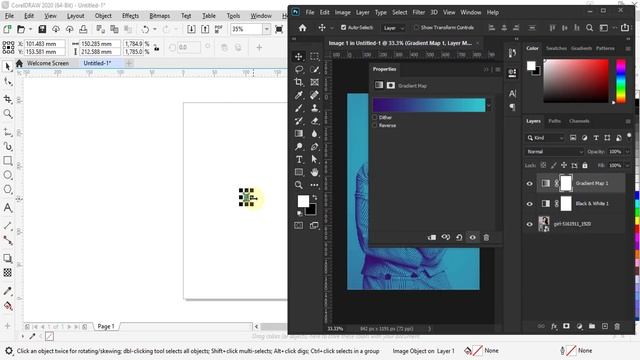Select the Hand tool in Photoshop
640x360 pixels.
click(x=314, y=172)
